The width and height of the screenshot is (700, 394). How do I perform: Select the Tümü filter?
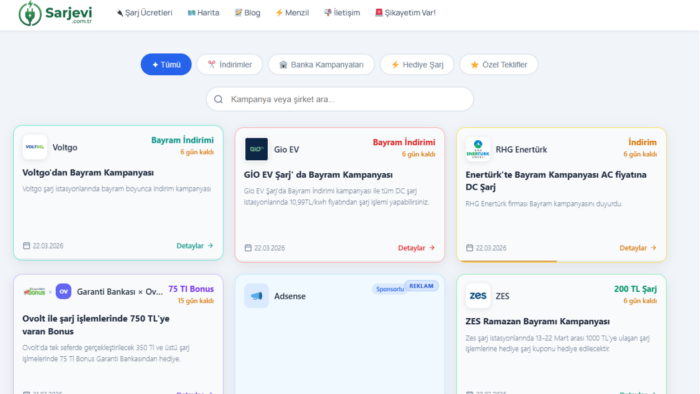pos(166,64)
